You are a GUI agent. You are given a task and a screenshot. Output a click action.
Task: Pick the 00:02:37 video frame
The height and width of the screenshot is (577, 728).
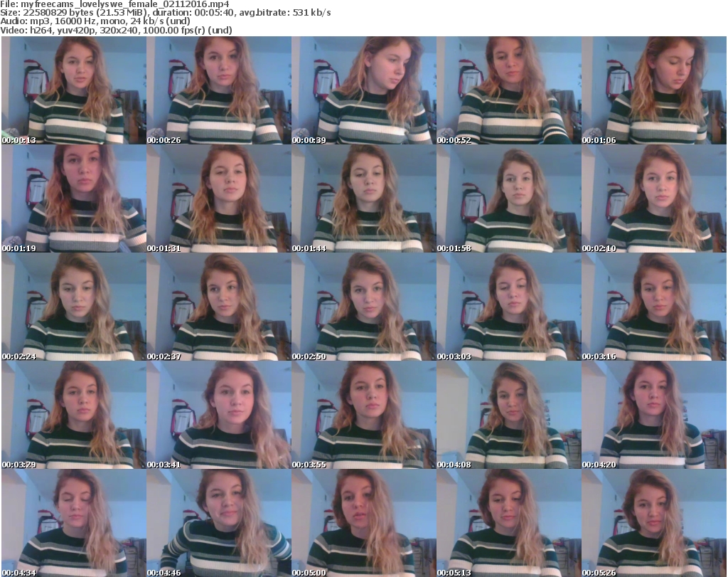click(219, 307)
